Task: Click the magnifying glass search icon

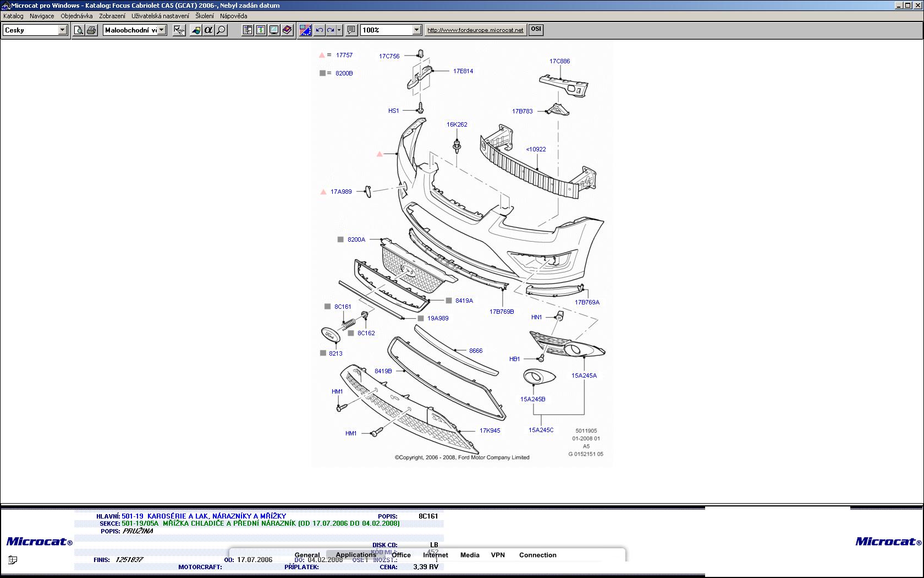Action: point(221,30)
